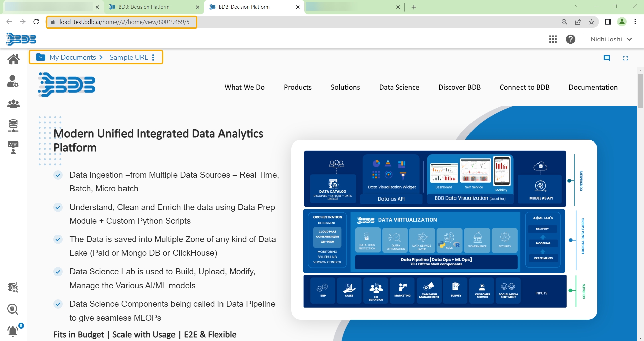Open the Chrome profile avatar

[622, 22]
